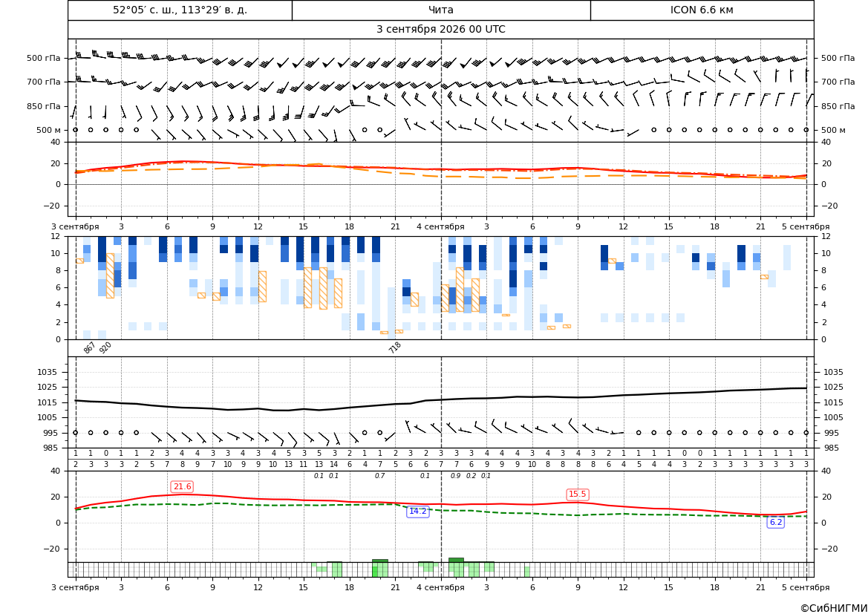
Task: Click the red 15.5 temperature label
Action: tap(578, 494)
